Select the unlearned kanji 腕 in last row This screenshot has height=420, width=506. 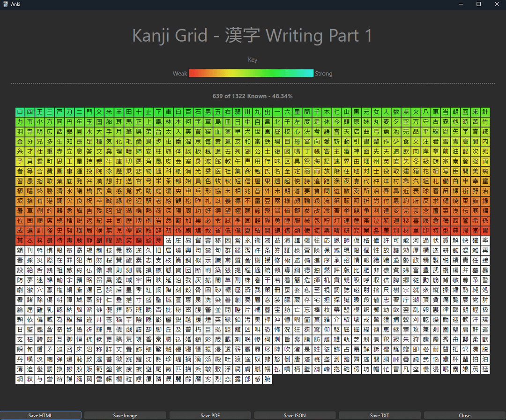pyautogui.click(x=267, y=379)
